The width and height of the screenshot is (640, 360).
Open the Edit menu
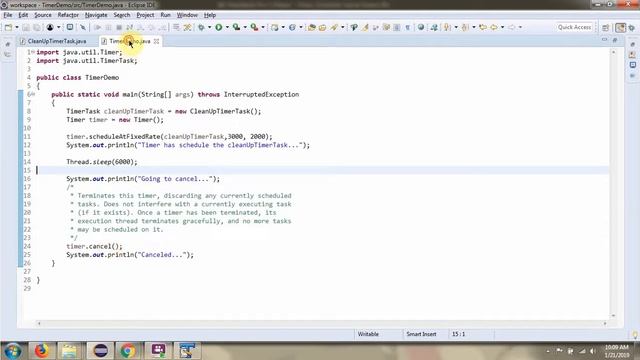23,15
